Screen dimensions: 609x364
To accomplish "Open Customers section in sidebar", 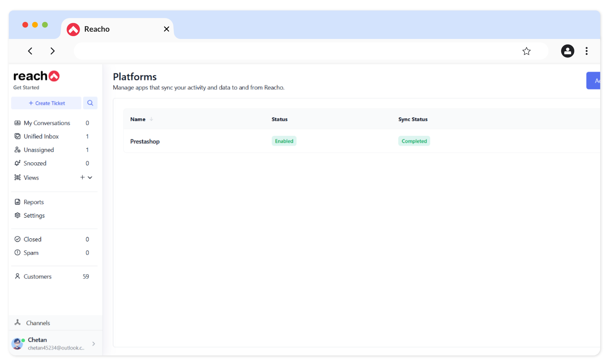I will 37,277.
